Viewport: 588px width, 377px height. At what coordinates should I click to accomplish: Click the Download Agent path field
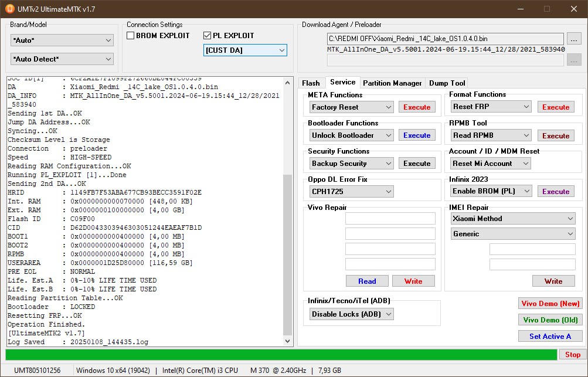pyautogui.click(x=445, y=39)
